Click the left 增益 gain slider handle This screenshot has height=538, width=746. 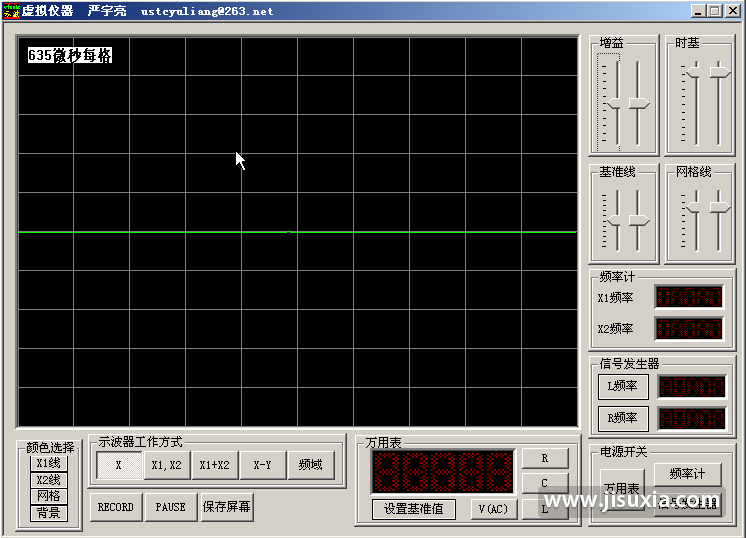pyautogui.click(x=615, y=105)
